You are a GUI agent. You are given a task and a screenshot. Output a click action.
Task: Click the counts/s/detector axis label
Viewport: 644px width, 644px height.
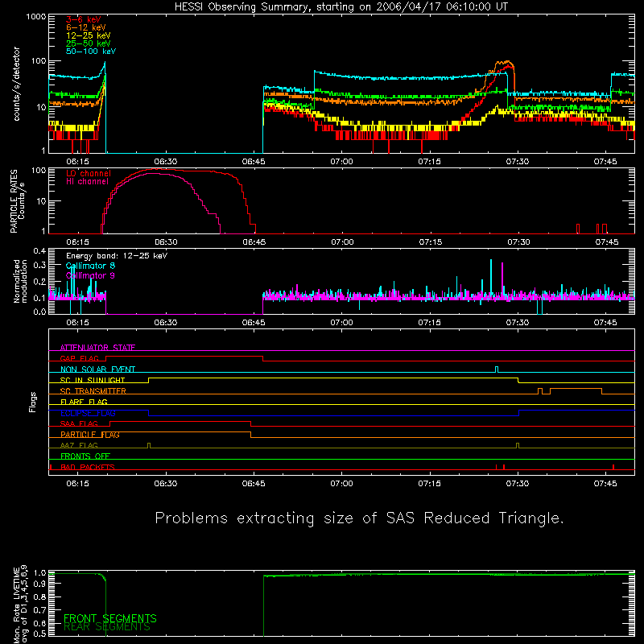pyautogui.click(x=16, y=84)
